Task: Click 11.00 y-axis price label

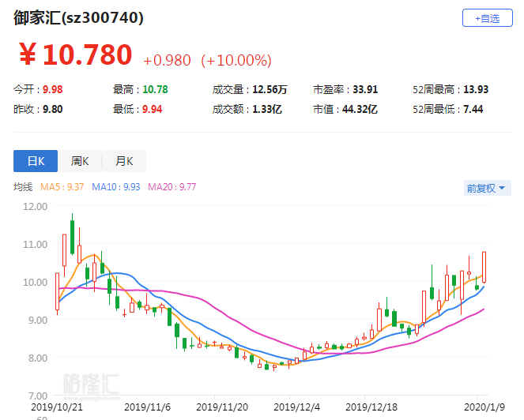Action: click(x=35, y=245)
